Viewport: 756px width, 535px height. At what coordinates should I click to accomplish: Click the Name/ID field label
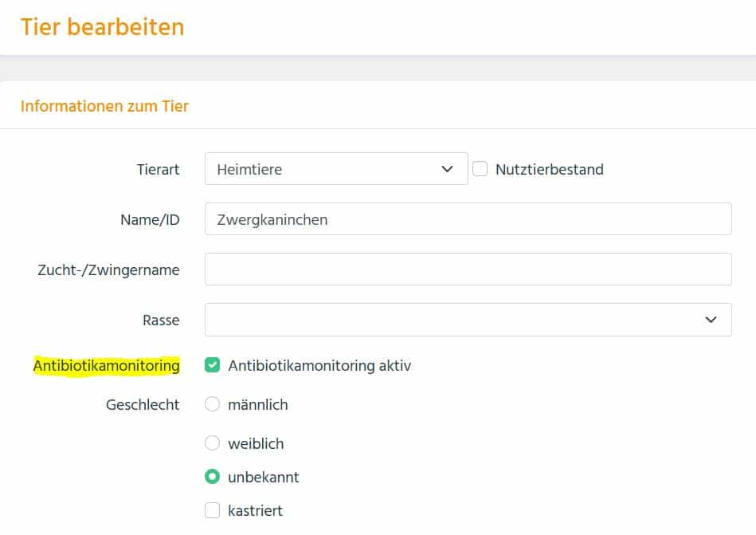[x=150, y=220]
